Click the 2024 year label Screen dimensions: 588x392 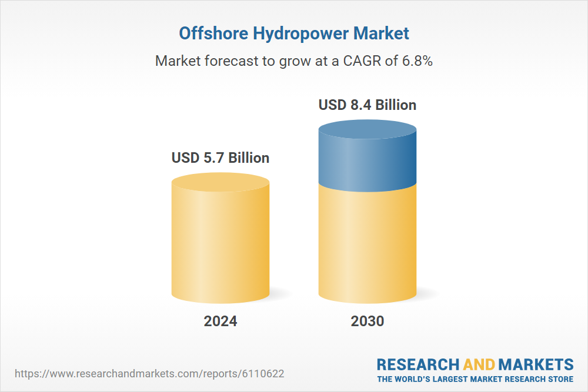click(220, 321)
